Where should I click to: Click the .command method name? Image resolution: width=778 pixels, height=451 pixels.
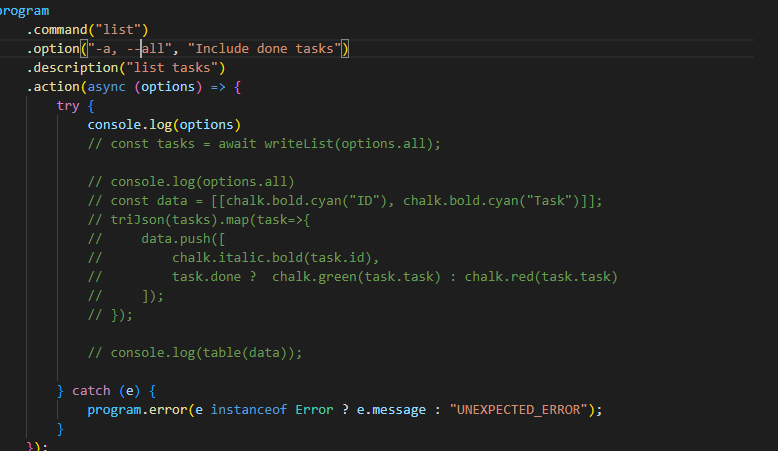(x=57, y=30)
